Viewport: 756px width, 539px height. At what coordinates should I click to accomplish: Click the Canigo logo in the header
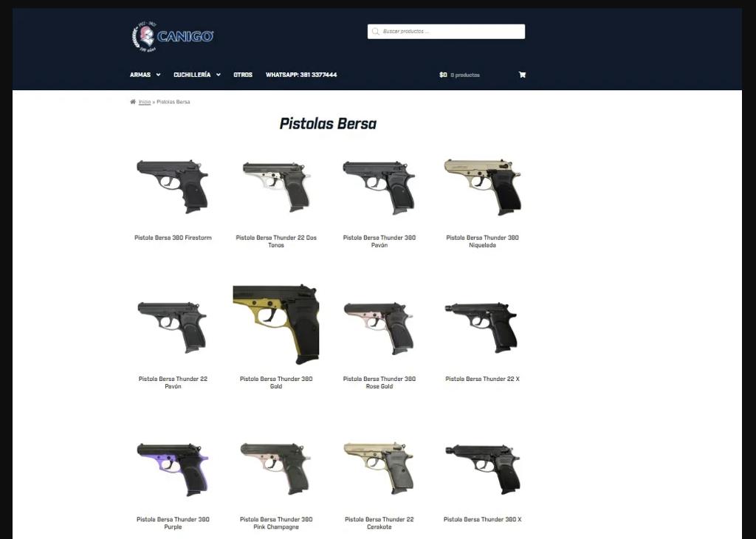pyautogui.click(x=173, y=36)
